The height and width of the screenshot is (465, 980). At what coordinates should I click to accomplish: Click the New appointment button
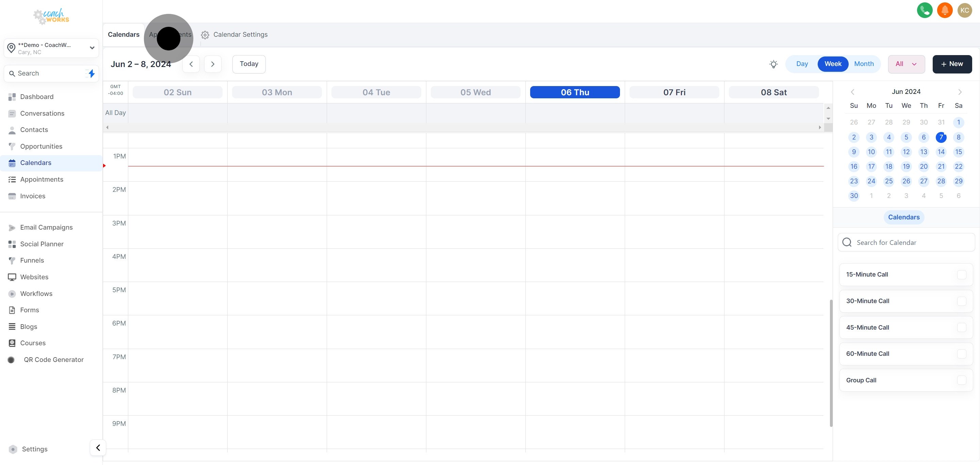point(952,64)
